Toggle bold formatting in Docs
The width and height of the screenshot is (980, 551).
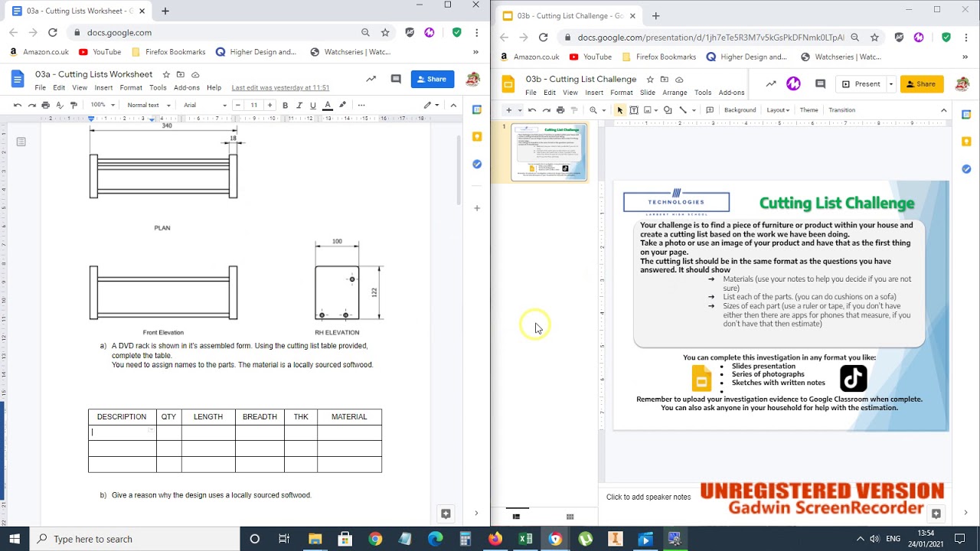coord(285,105)
